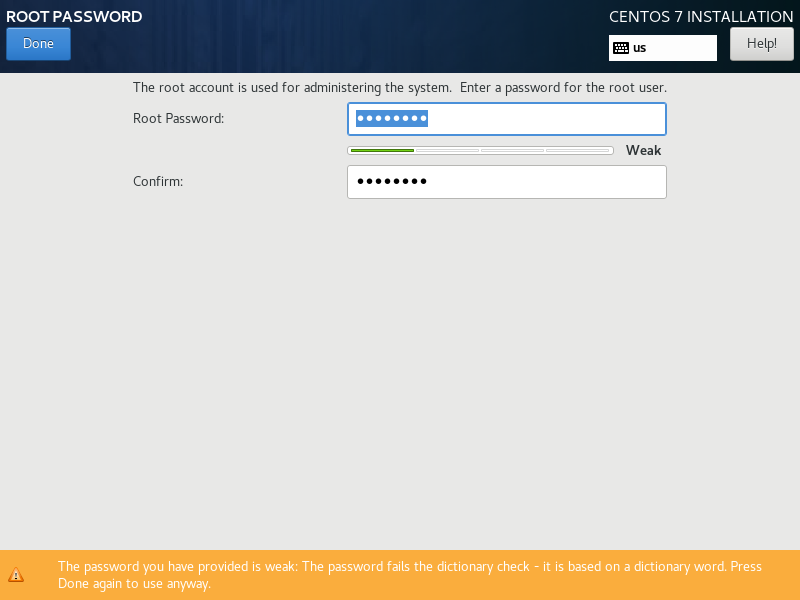Screen dimensions: 800x600
Task: Click the ROOT PASSWORD heading
Action: pyautogui.click(x=74, y=16)
